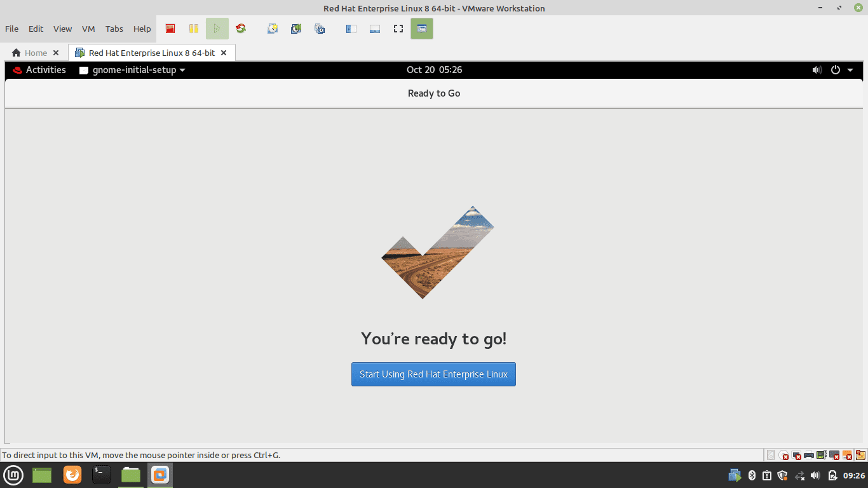
Task: Click the printer device status icon
Action: pos(809,455)
